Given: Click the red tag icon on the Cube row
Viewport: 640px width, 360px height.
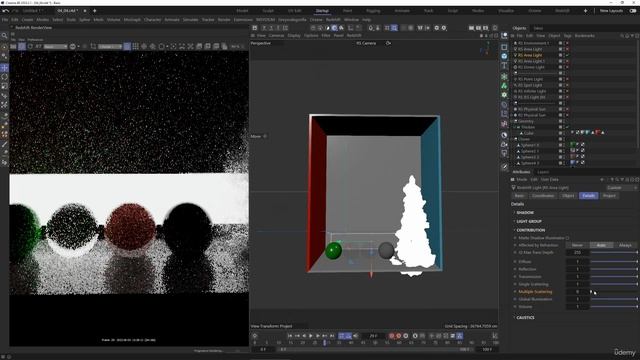Looking at the screenshot, I should click(598, 133).
